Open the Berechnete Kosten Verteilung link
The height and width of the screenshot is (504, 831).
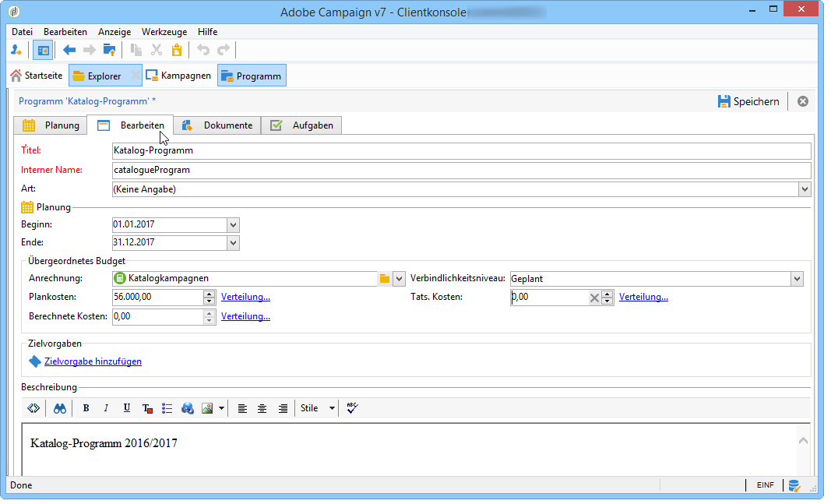[245, 318]
